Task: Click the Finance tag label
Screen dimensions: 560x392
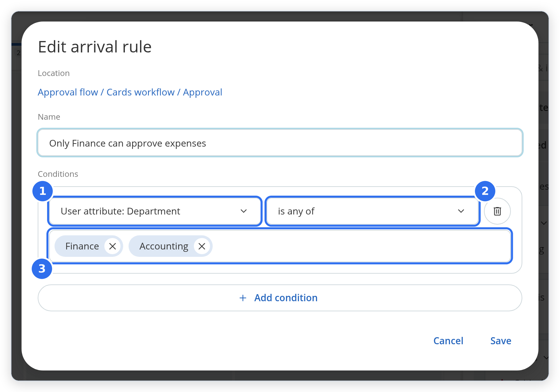Action: [x=82, y=246]
